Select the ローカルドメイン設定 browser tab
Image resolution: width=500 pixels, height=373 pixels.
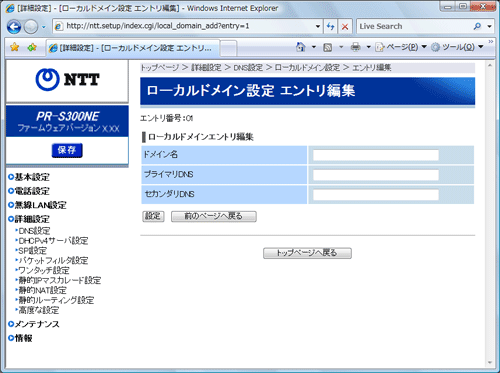click(x=133, y=48)
